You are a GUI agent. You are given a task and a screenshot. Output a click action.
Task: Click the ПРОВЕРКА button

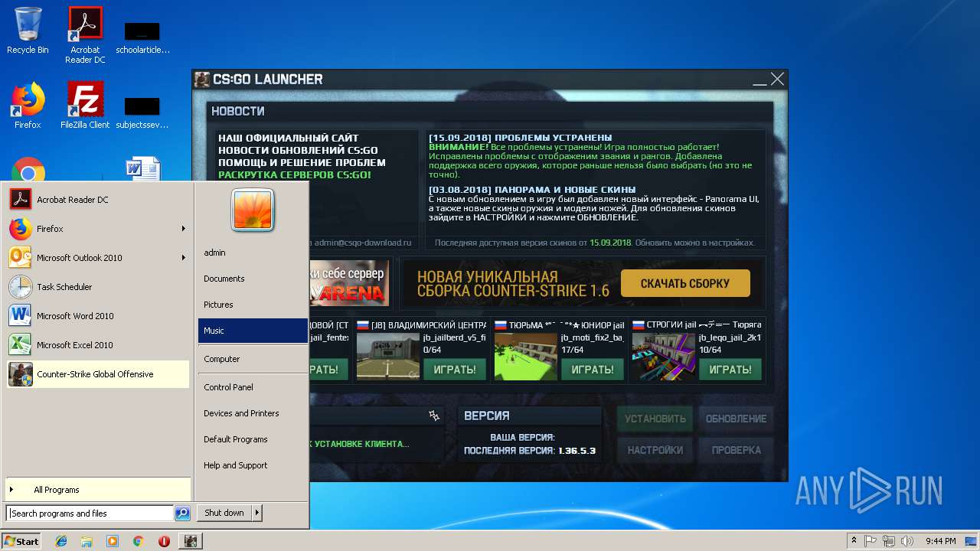736,450
